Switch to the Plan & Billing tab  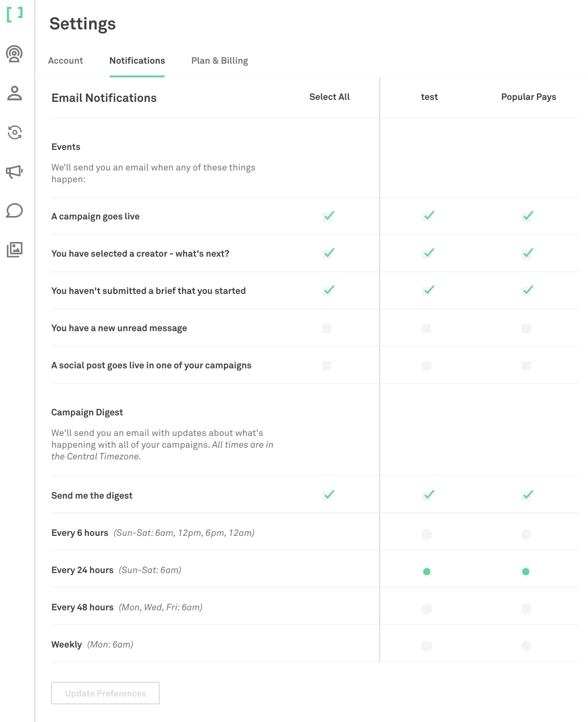point(220,61)
